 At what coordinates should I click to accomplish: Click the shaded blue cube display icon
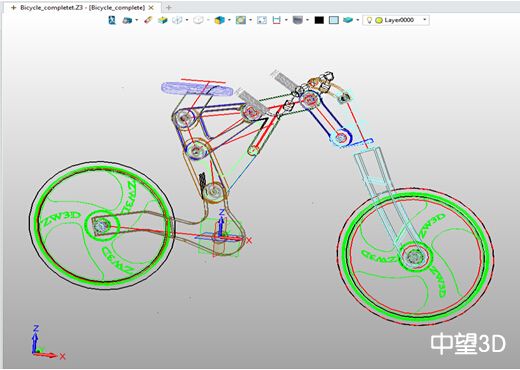[219, 20]
